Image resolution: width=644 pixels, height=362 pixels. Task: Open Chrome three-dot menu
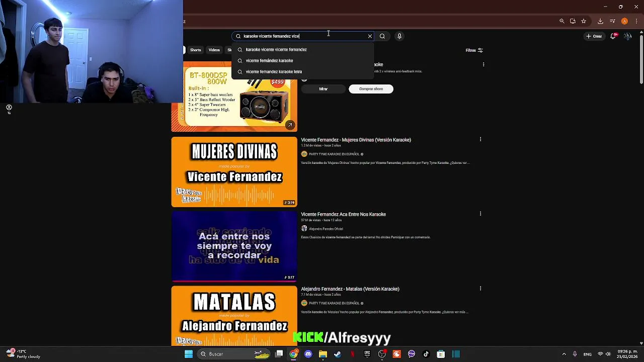pyautogui.click(x=636, y=21)
